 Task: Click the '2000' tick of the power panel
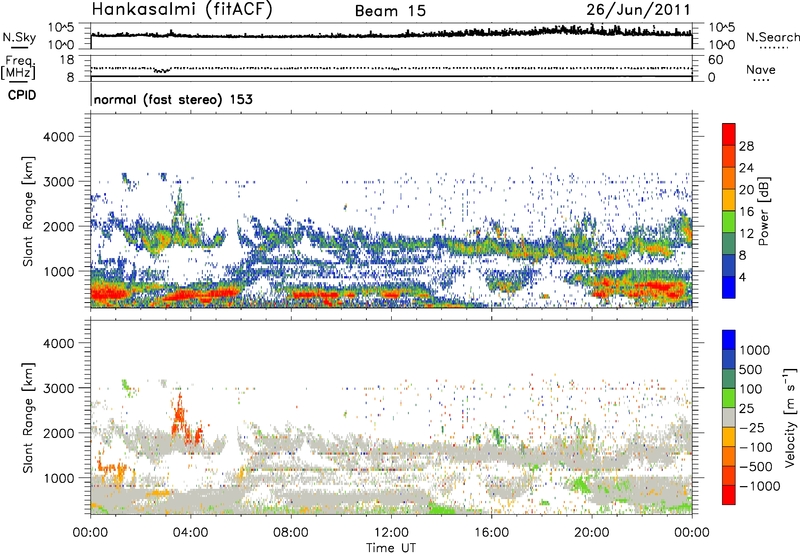[x=58, y=227]
